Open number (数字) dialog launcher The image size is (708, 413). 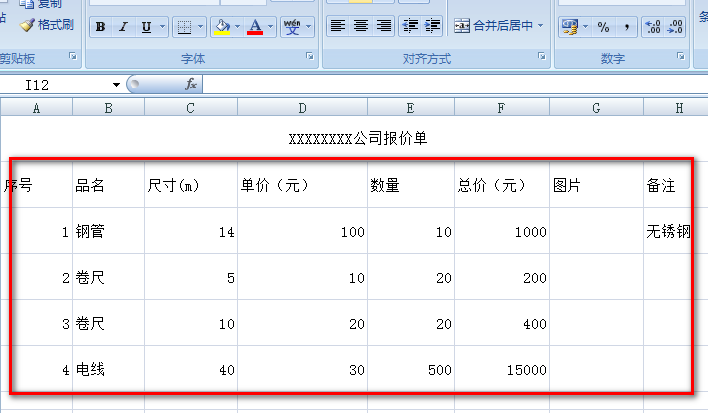pyautogui.click(x=681, y=56)
